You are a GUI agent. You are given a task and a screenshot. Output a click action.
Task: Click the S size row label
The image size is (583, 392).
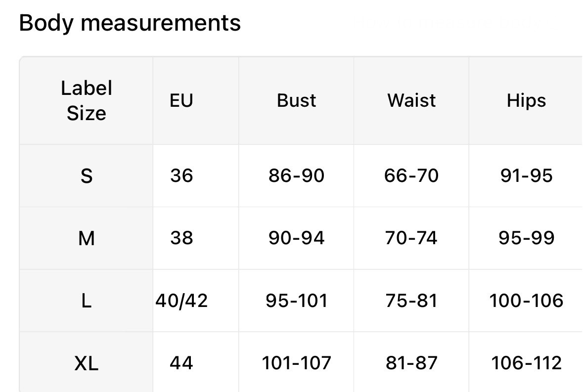[86, 176]
